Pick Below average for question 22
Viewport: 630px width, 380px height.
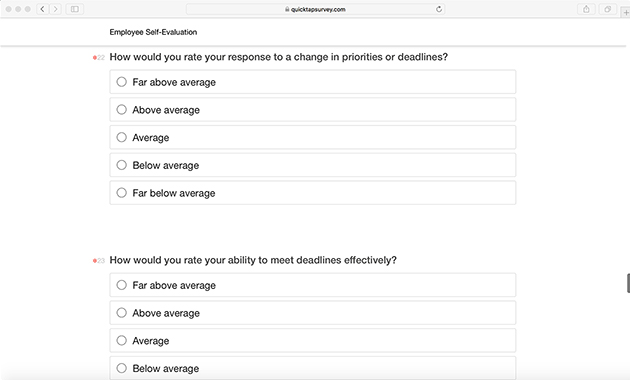313,165
